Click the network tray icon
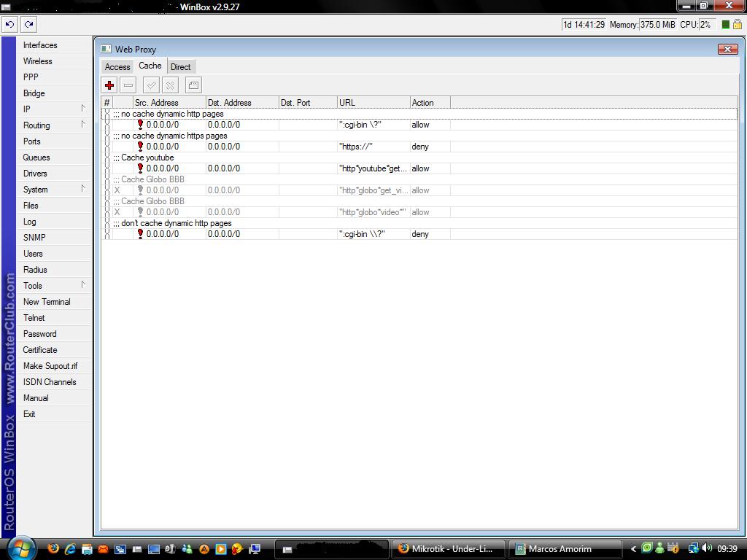Screen dimensions: 747x560 point(694,548)
